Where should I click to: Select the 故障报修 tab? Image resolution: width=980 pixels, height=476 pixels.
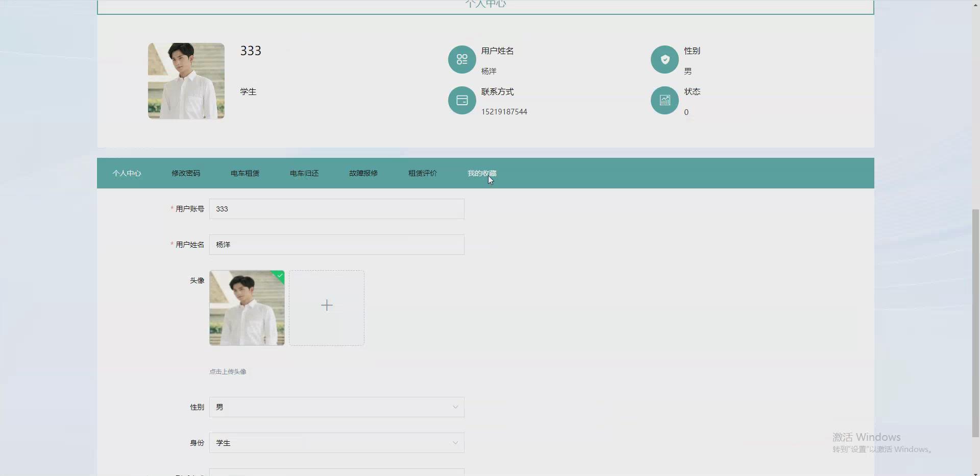363,173
